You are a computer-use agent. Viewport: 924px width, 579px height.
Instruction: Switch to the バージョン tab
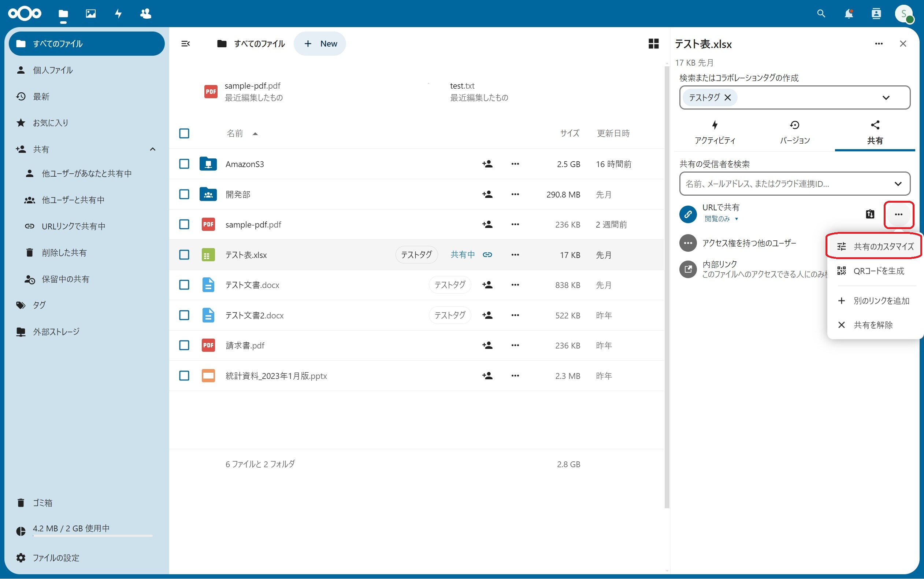point(794,132)
